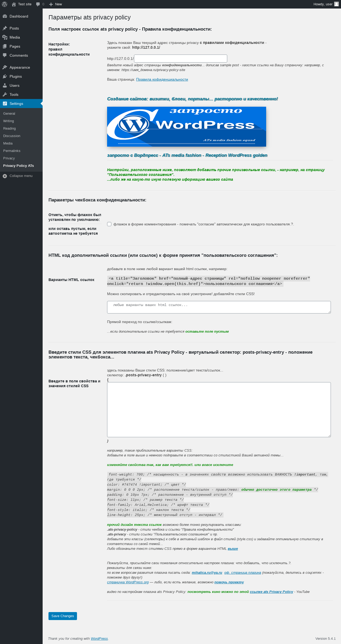Click the user avatar next to Howdy
The width and height of the screenshot is (341, 644).
[x=336, y=4]
